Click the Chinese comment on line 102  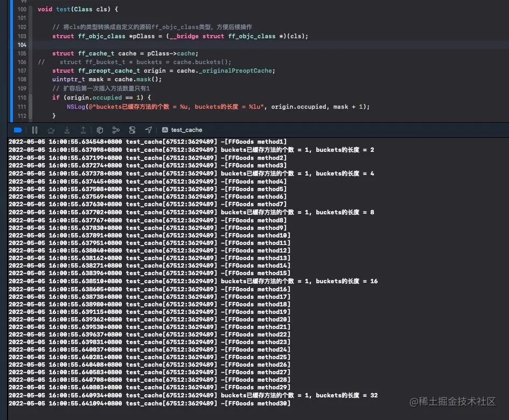point(152,27)
